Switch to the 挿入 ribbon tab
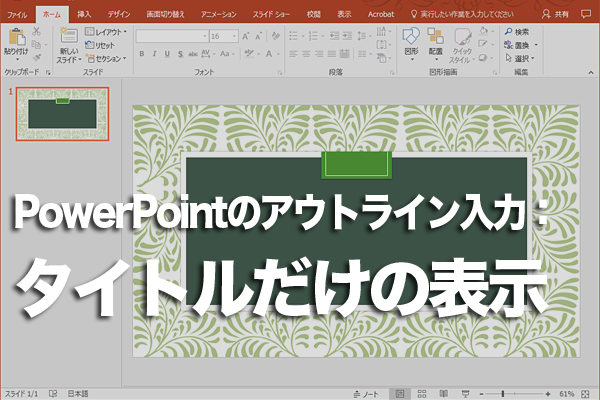The height and width of the screenshot is (400, 600). tap(84, 15)
